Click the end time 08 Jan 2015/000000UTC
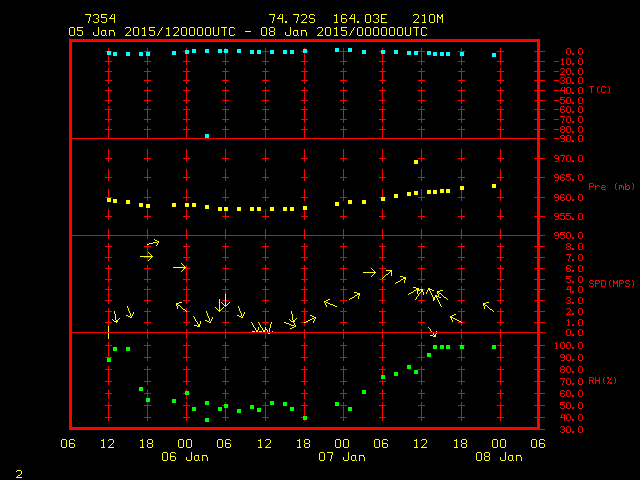640x480 pixels. (344, 32)
